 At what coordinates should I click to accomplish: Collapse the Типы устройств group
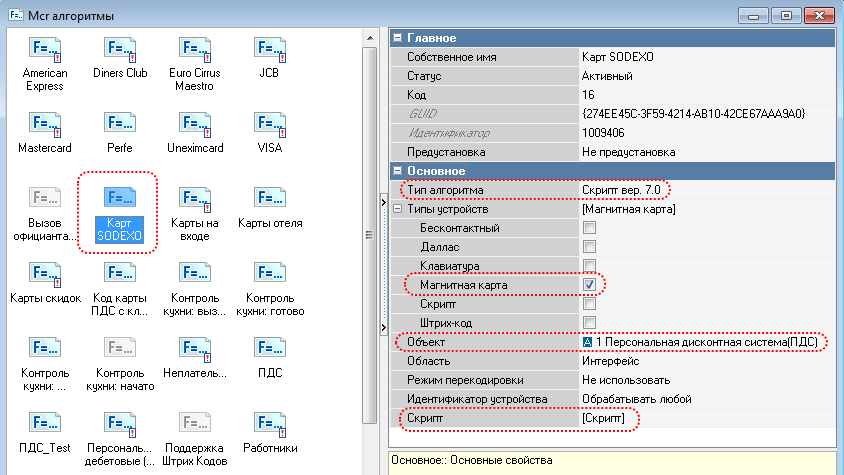point(399,209)
